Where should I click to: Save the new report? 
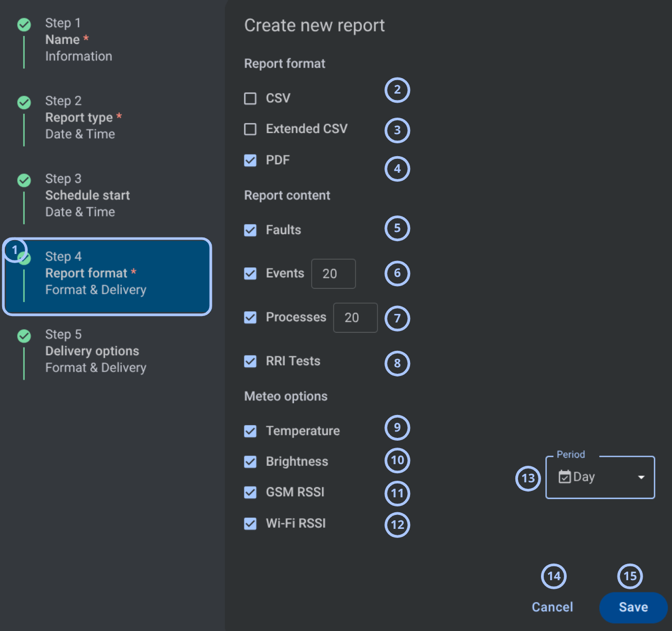(x=634, y=607)
